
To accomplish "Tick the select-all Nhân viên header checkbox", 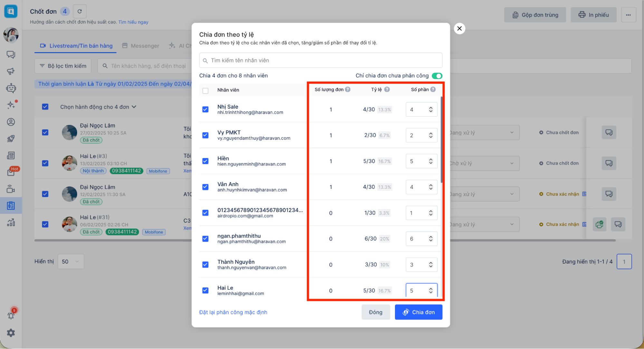I will click(x=205, y=90).
